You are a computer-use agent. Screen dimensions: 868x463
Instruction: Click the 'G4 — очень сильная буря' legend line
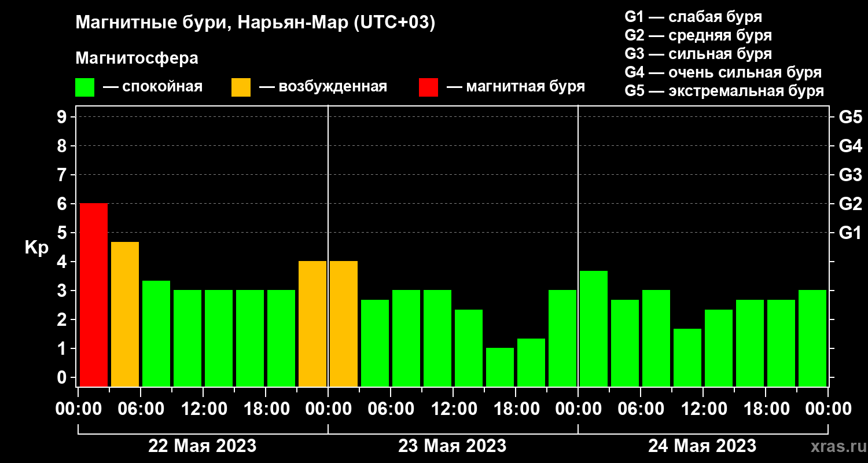pos(723,72)
